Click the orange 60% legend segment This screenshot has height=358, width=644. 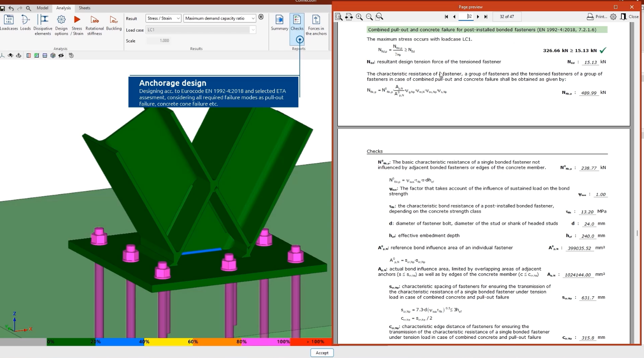tap(217, 342)
